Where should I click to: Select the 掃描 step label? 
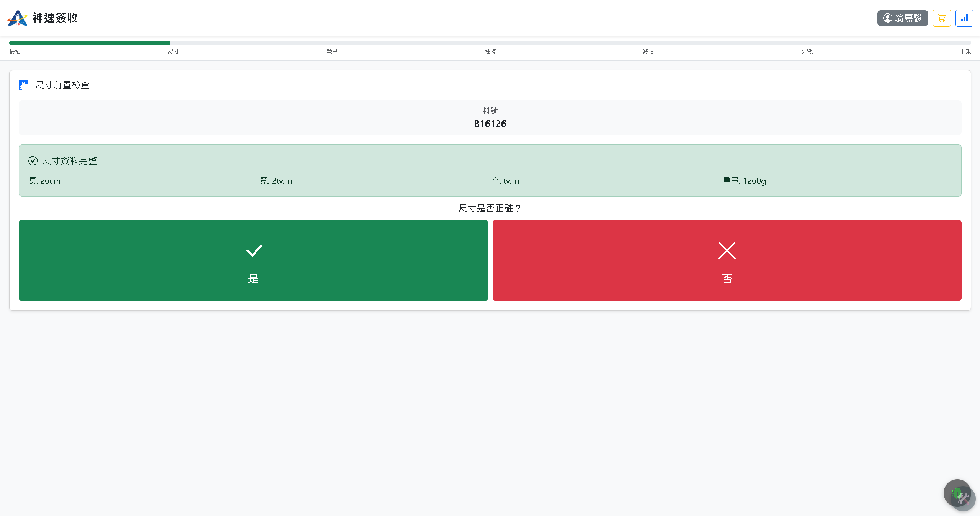[15, 51]
